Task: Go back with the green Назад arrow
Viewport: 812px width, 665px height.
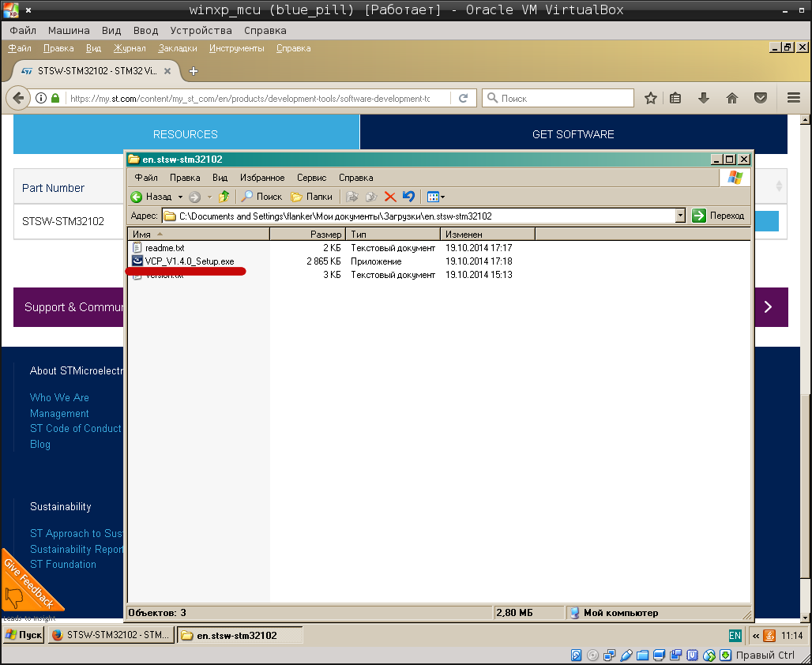Action: click(151, 197)
